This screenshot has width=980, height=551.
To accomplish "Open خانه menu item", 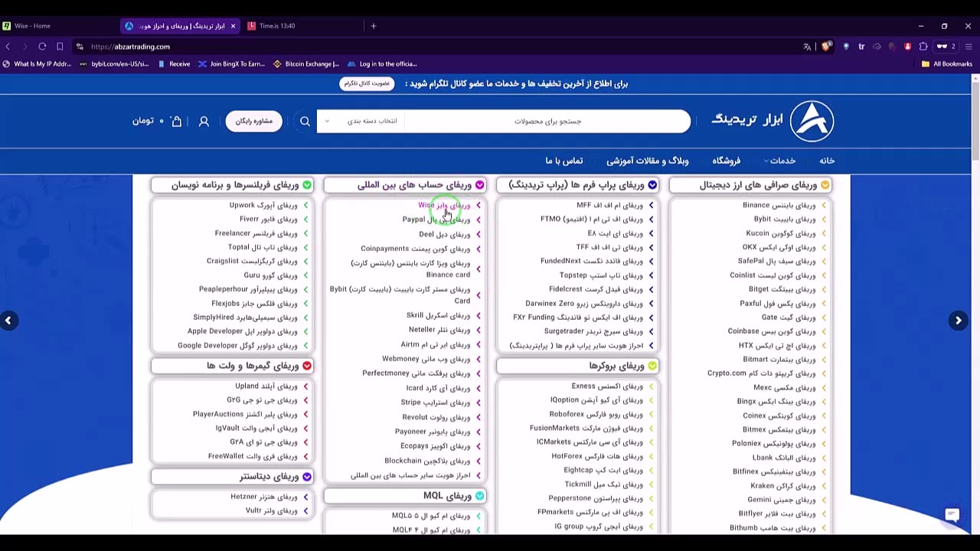I will [827, 161].
